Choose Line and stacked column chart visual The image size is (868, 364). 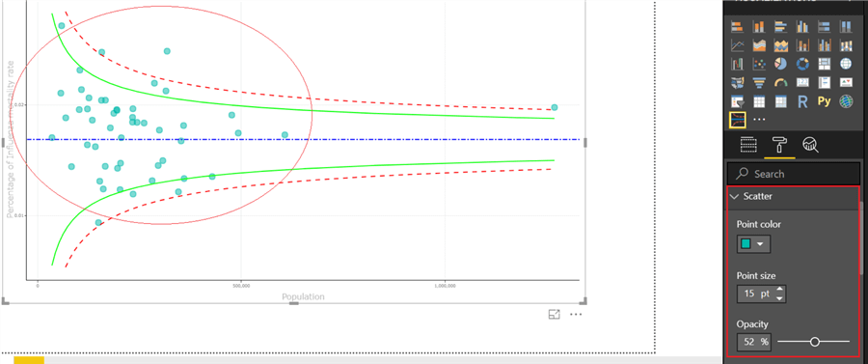click(x=802, y=45)
